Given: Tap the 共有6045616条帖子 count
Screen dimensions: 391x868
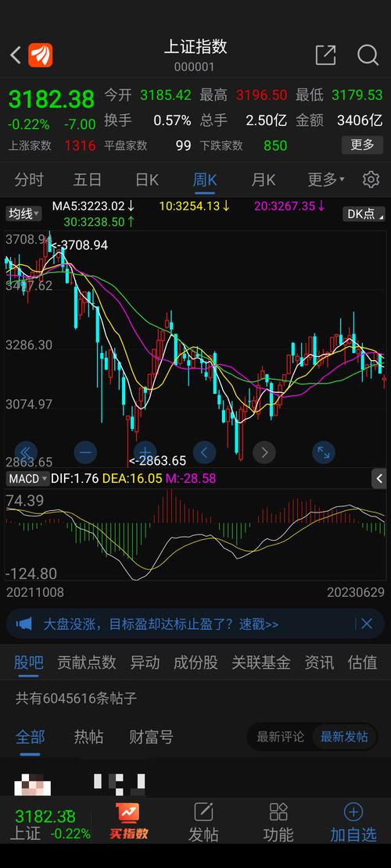Looking at the screenshot, I should tap(77, 698).
